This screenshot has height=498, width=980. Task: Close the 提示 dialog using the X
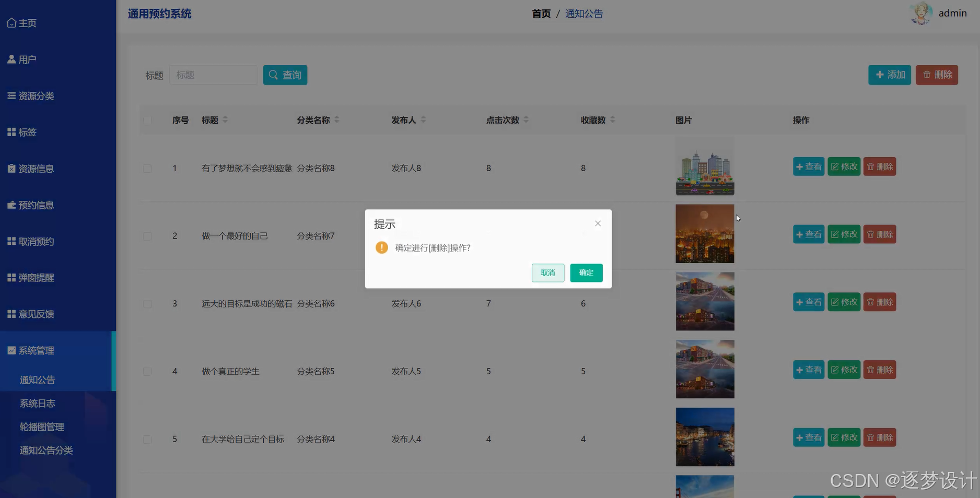click(x=598, y=223)
